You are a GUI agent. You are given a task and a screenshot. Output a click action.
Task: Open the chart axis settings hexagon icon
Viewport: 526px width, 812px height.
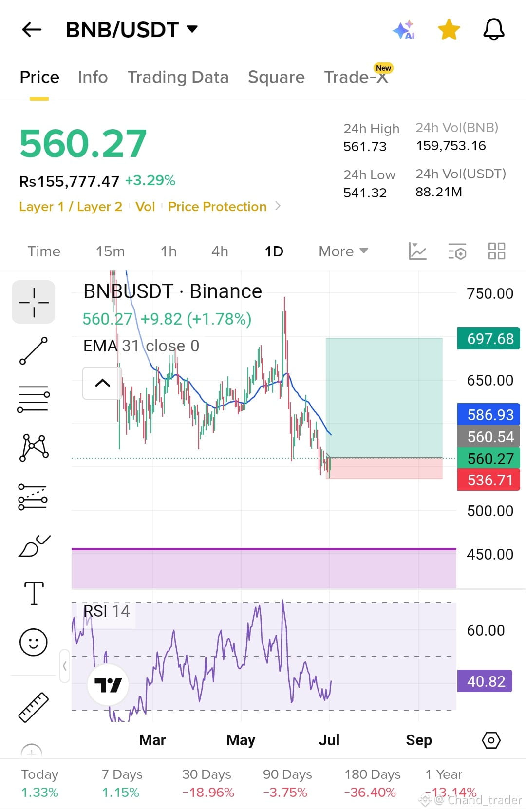click(491, 741)
